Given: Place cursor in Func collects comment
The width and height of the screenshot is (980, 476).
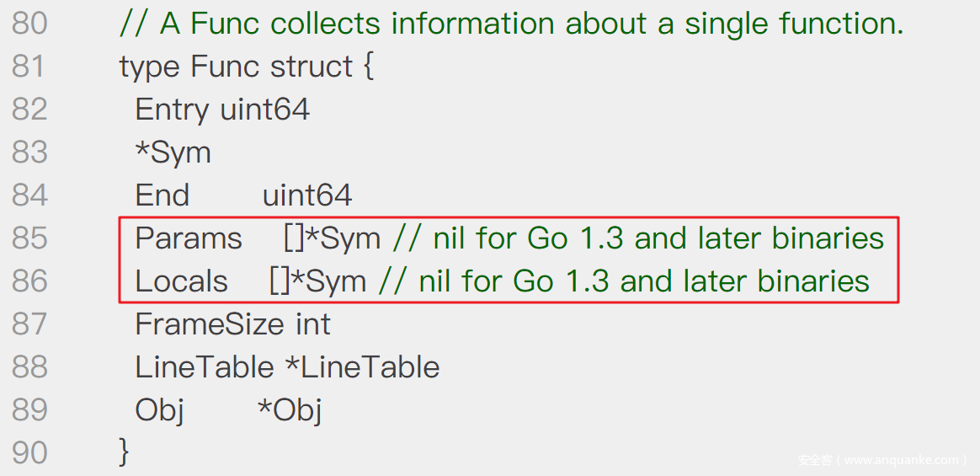Looking at the screenshot, I should 511,24.
